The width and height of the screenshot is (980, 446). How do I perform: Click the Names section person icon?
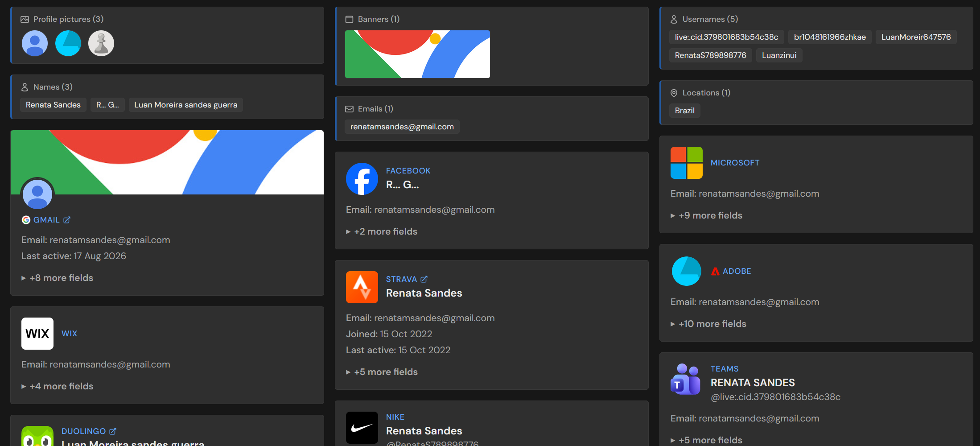coord(25,87)
